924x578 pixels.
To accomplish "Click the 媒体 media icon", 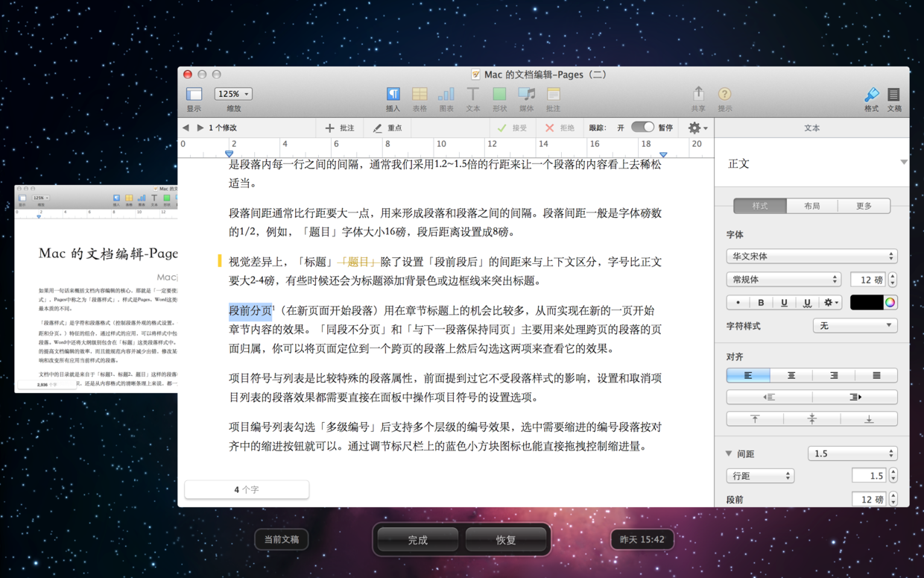I will click(526, 94).
